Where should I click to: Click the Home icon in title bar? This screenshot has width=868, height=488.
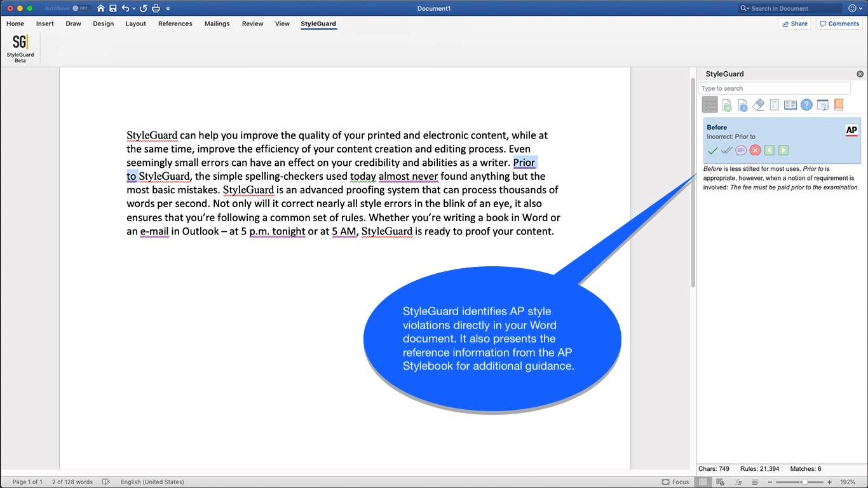pyautogui.click(x=100, y=8)
